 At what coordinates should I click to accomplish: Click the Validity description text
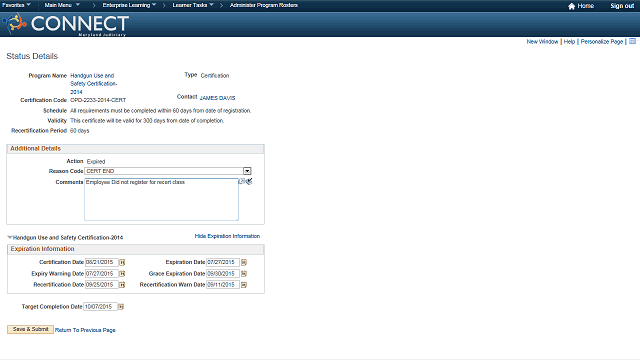pos(147,121)
